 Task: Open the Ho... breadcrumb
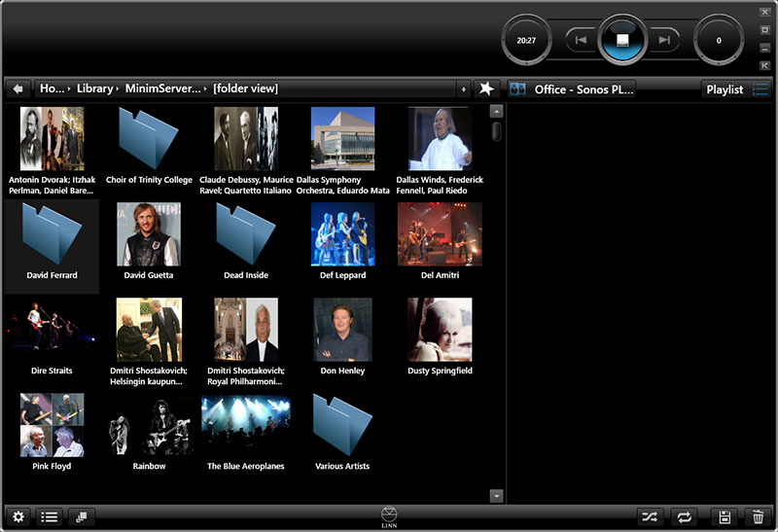53,89
